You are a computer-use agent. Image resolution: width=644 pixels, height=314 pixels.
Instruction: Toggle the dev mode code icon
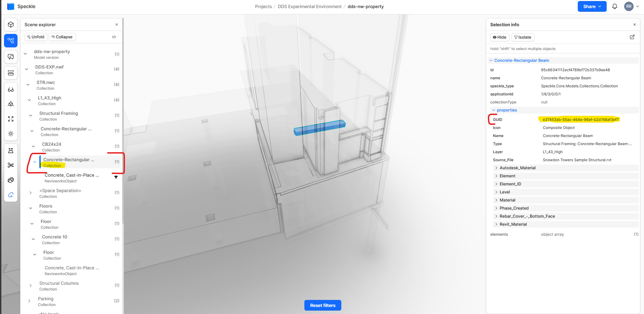[114, 37]
